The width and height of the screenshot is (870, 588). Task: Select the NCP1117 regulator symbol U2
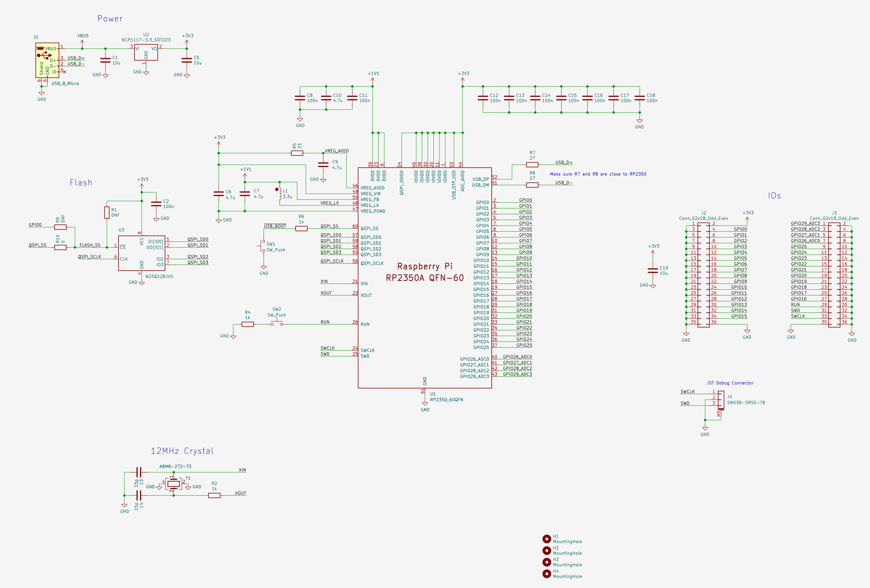(146, 53)
